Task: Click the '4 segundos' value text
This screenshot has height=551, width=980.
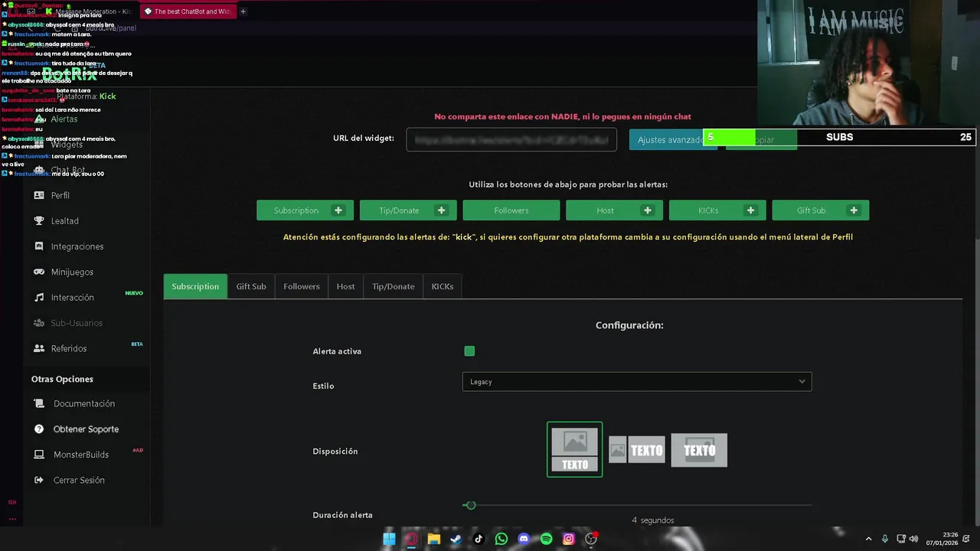Action: coord(653,520)
